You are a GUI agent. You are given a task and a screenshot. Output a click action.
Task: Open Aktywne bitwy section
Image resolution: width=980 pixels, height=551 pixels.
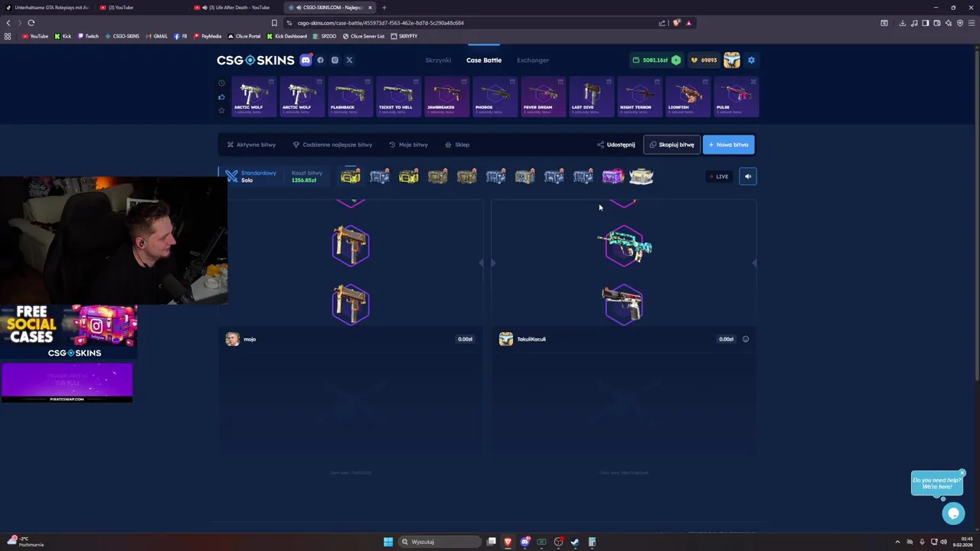point(251,145)
